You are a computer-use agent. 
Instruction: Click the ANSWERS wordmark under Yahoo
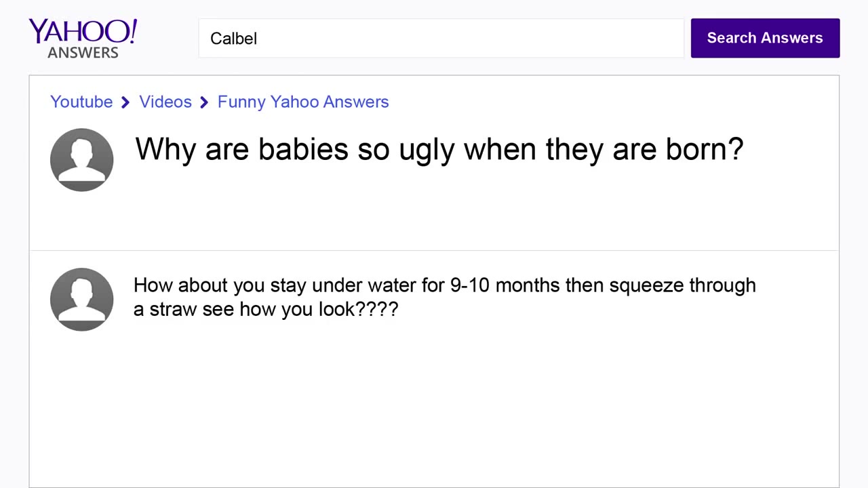click(83, 52)
